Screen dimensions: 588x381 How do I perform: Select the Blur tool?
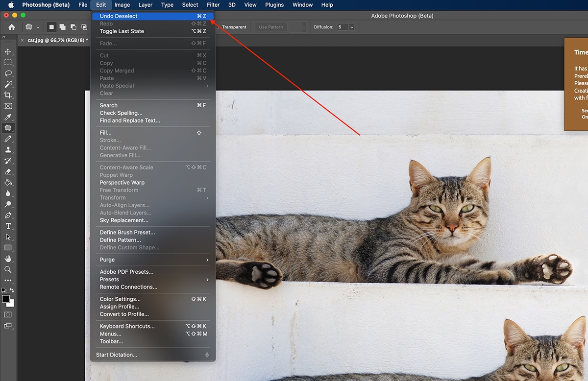(x=8, y=193)
